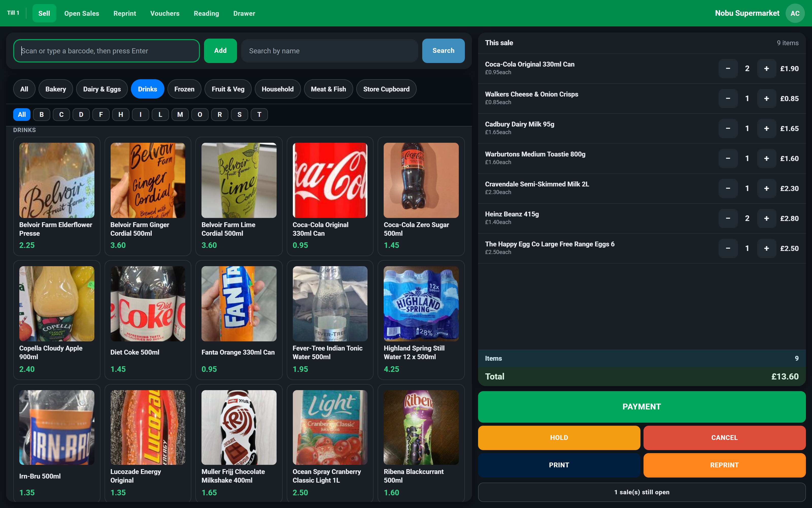This screenshot has width=812, height=508.
Task: Add Belvoir Farm Ginger Cordial 500ml
Action: coord(148,196)
